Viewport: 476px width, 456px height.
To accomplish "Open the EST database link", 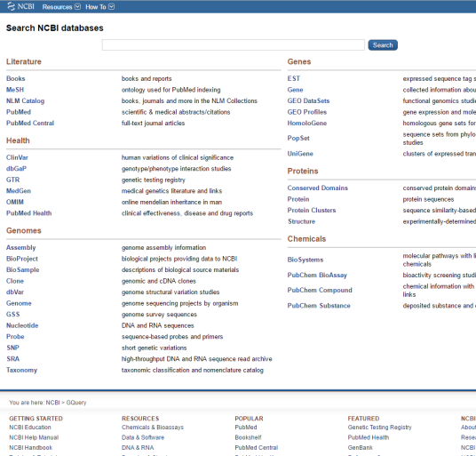I will point(294,78).
